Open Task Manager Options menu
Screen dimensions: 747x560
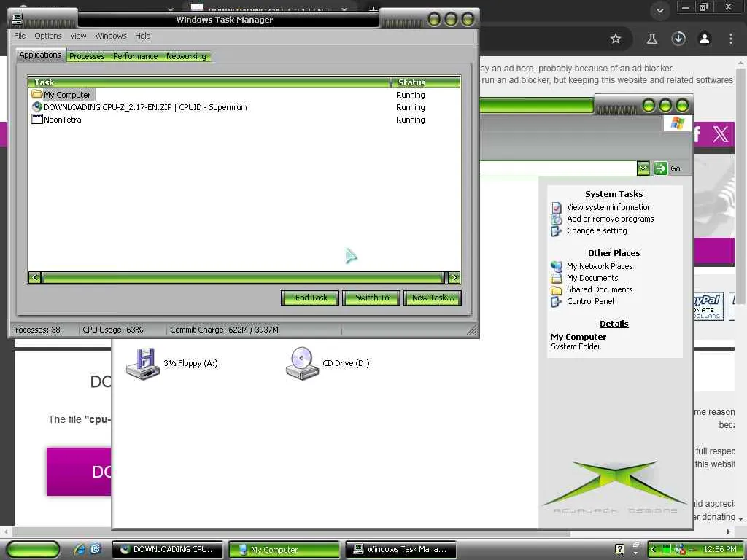click(x=47, y=36)
